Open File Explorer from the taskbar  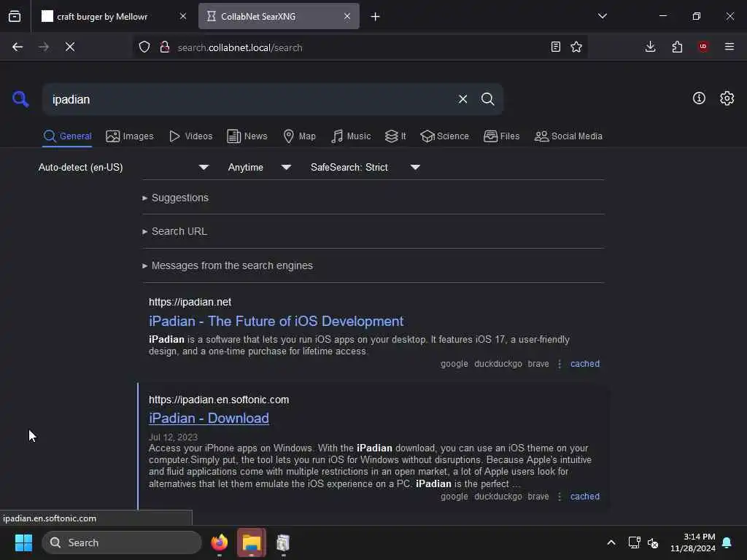pyautogui.click(x=251, y=542)
